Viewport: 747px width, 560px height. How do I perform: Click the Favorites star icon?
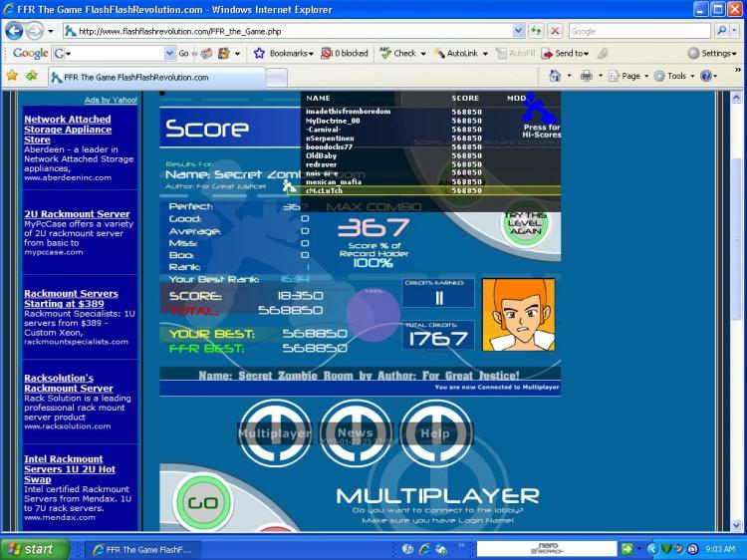pos(12,76)
